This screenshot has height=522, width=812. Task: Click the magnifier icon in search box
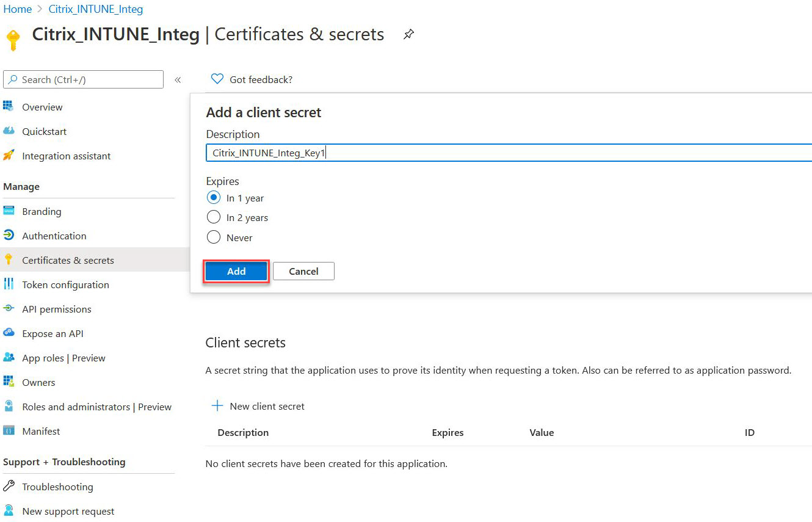[13, 79]
